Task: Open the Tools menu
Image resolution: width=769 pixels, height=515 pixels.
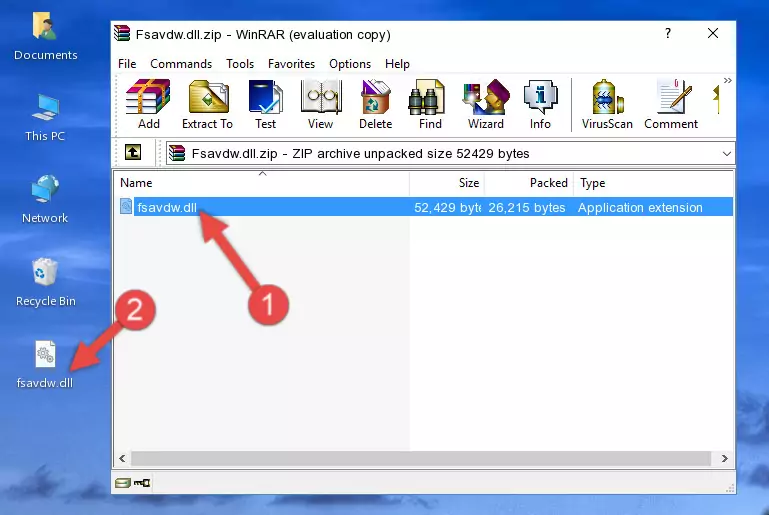Action: coord(240,64)
